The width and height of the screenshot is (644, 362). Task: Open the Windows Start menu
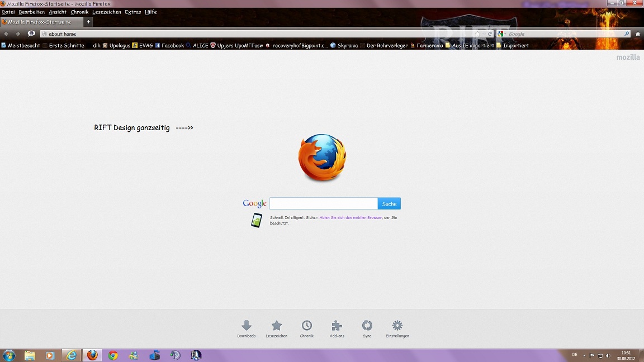click(x=9, y=355)
